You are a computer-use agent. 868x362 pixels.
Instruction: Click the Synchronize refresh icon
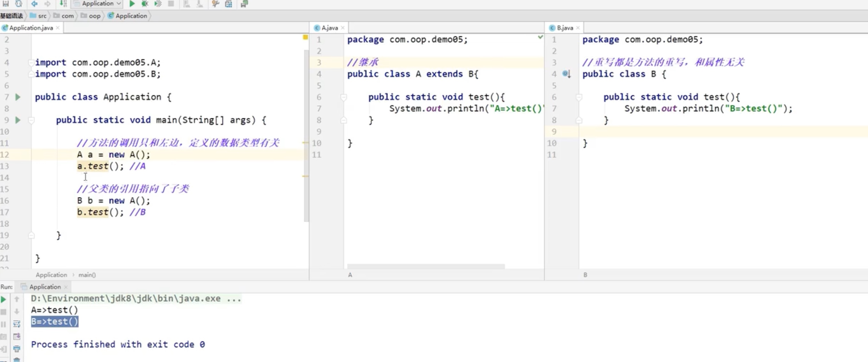[19, 4]
